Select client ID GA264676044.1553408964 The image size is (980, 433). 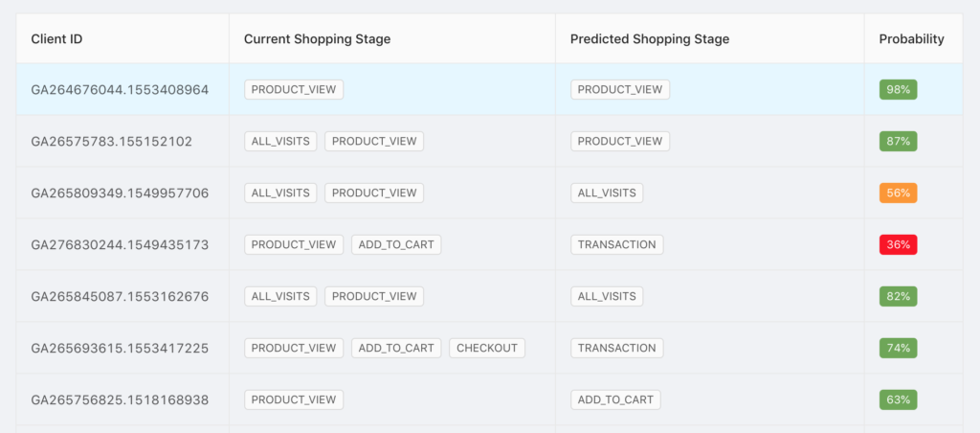pos(120,89)
